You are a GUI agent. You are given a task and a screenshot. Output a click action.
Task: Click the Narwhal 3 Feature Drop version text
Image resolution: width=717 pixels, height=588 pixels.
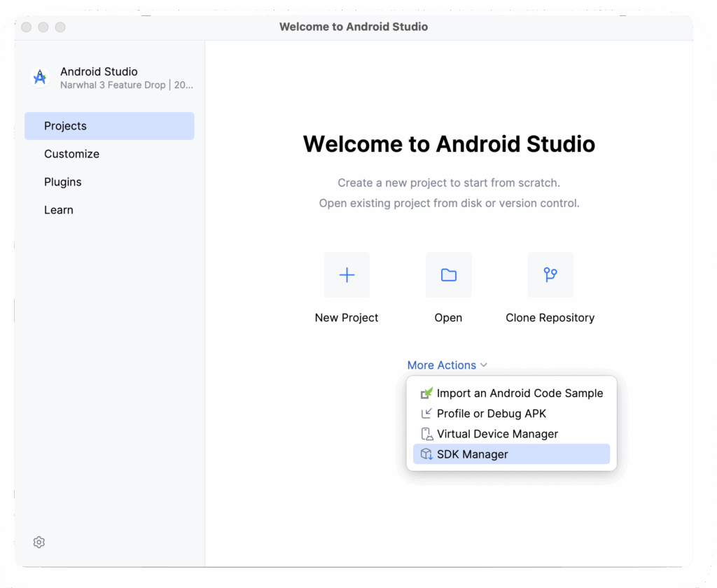(x=127, y=85)
